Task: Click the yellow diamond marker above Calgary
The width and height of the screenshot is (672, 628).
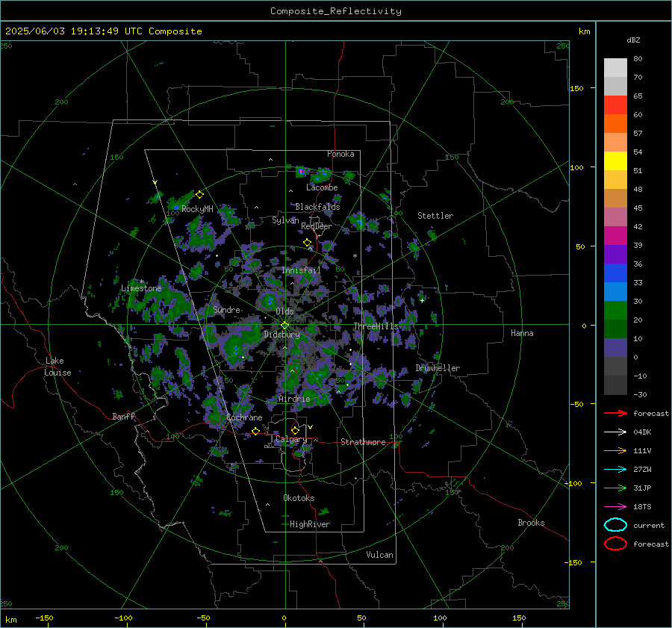Action: (x=295, y=430)
